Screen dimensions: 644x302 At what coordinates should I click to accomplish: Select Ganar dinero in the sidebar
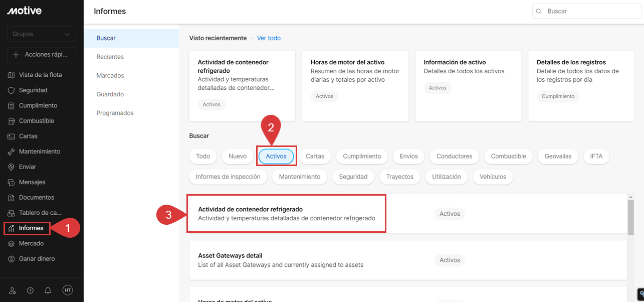(x=37, y=259)
